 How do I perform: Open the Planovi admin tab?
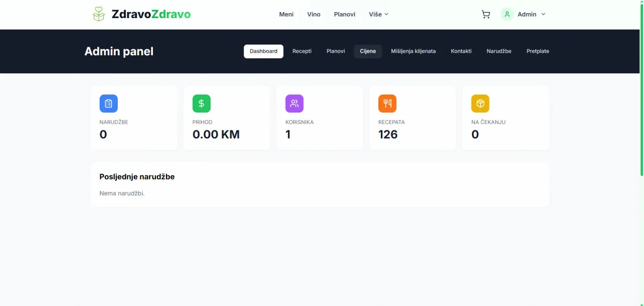(x=336, y=51)
